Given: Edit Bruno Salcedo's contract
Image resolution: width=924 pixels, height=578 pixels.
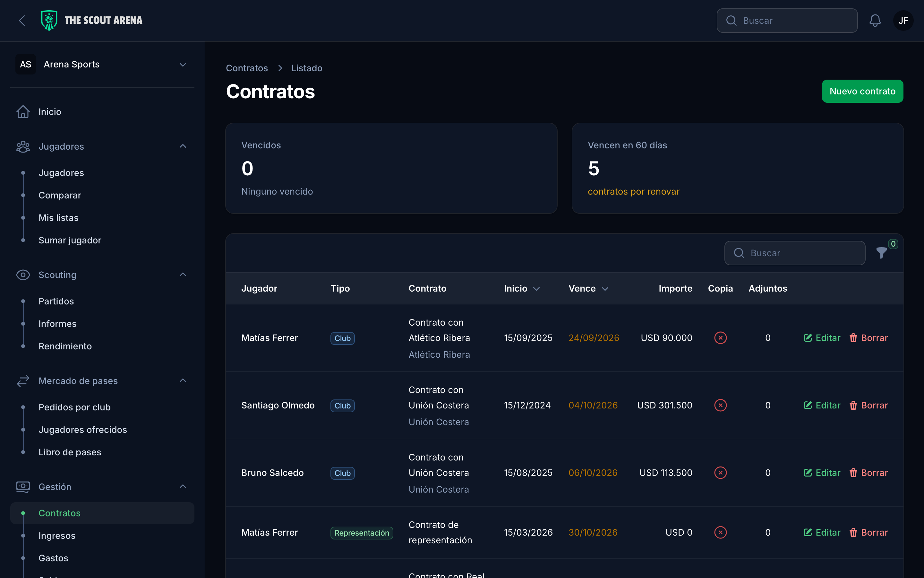Looking at the screenshot, I should (x=822, y=473).
